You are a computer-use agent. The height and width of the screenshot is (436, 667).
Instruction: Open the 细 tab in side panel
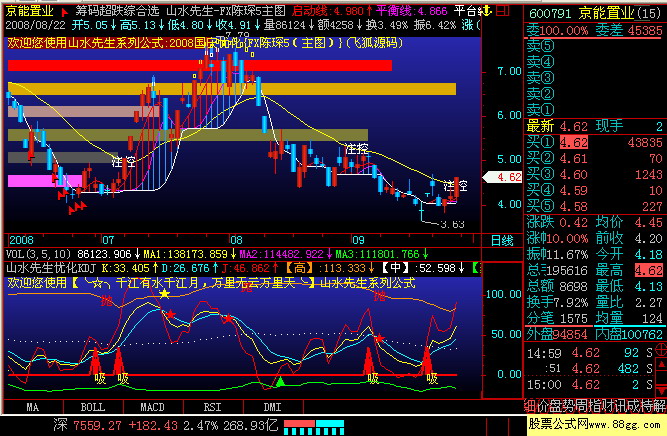pos(530,406)
